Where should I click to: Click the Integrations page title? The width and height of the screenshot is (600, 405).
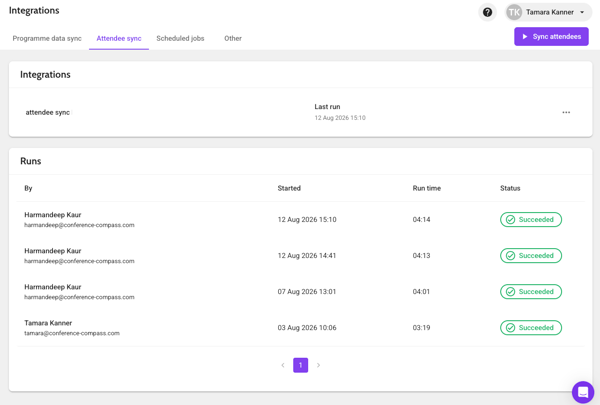pos(34,10)
